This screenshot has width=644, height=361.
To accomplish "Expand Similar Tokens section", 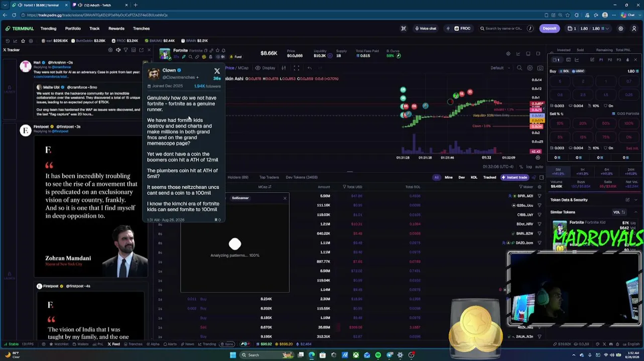I will pyautogui.click(x=636, y=212).
